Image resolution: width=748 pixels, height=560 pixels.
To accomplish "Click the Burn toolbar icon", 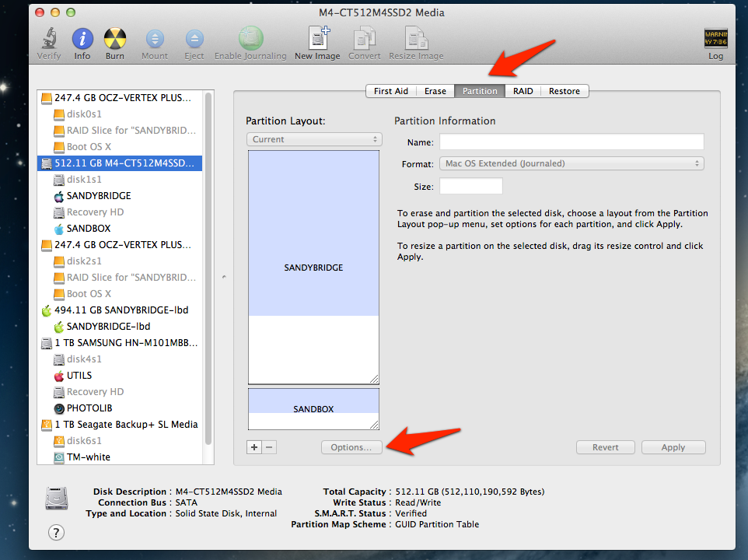I will [115, 39].
